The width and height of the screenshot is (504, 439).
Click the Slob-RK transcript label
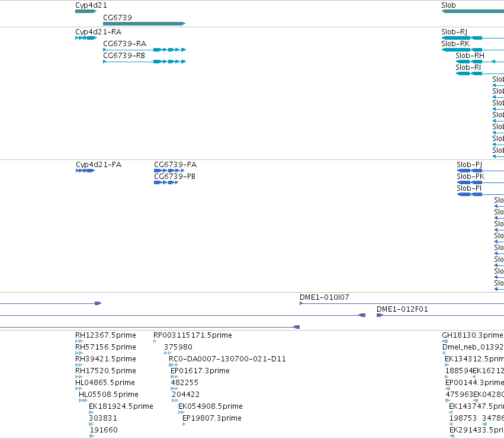[x=455, y=44]
